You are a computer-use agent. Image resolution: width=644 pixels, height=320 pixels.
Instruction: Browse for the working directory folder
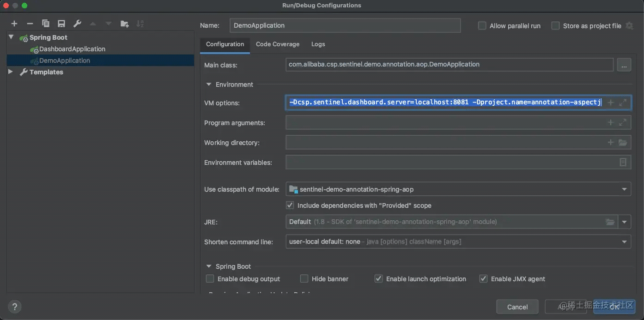click(x=623, y=143)
